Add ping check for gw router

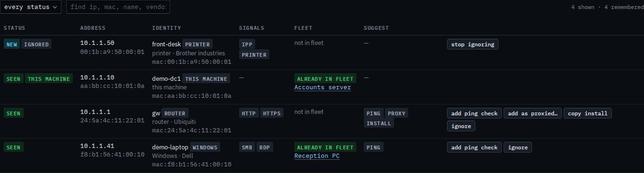pyautogui.click(x=474, y=113)
